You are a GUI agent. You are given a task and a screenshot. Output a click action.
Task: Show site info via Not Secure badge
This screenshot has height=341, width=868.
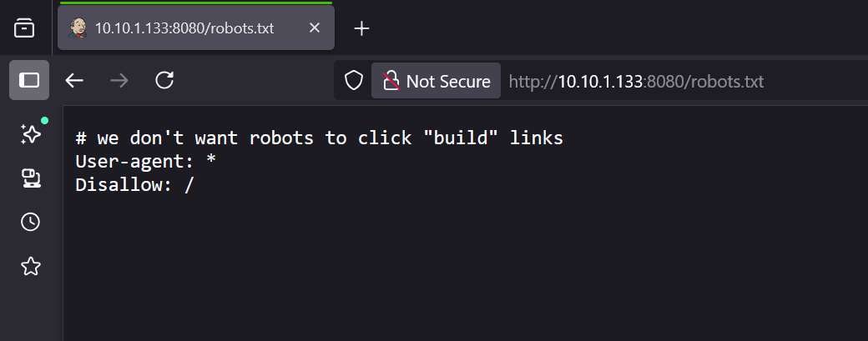click(437, 81)
